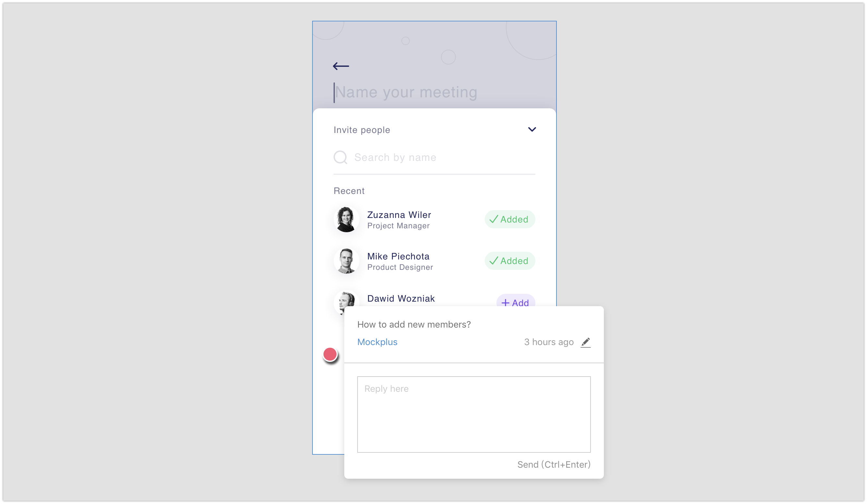This screenshot has height=504, width=867.
Task: Click the search magnifier icon
Action: coord(340,157)
